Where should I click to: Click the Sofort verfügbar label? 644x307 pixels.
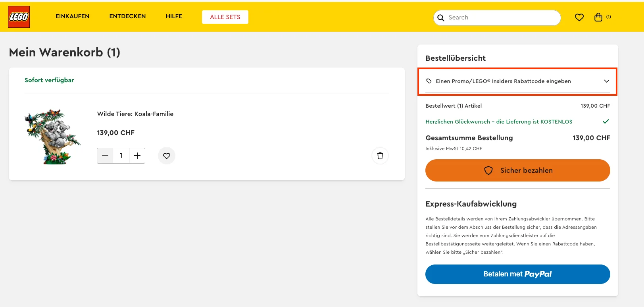49,80
